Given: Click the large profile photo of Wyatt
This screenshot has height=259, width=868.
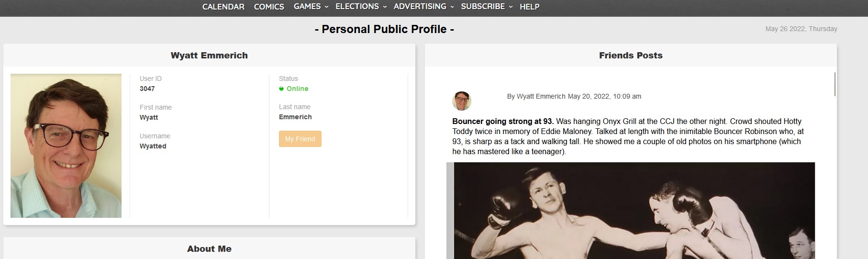Looking at the screenshot, I should [66, 146].
